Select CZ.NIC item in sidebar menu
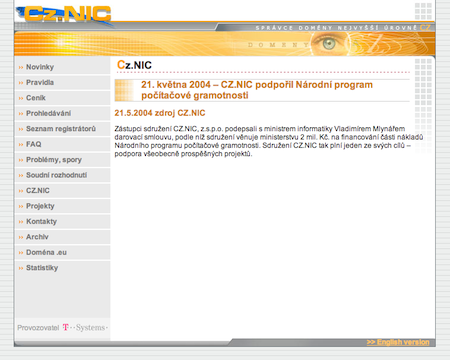This screenshot has width=450, height=360. [x=38, y=190]
